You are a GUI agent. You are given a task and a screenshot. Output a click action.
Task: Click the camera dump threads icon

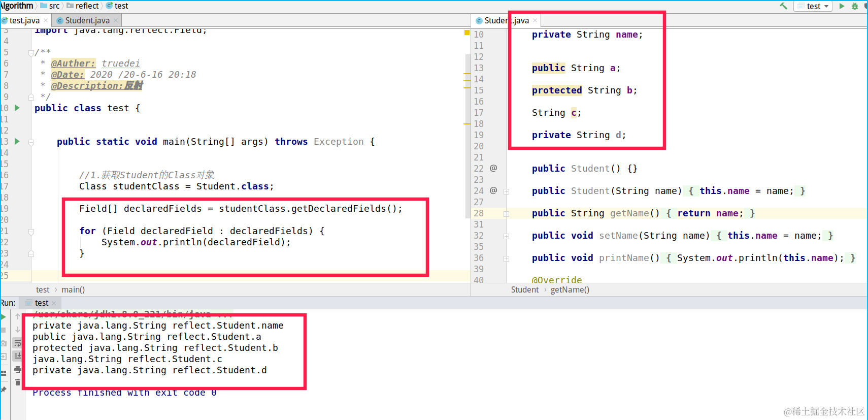tap(4, 343)
